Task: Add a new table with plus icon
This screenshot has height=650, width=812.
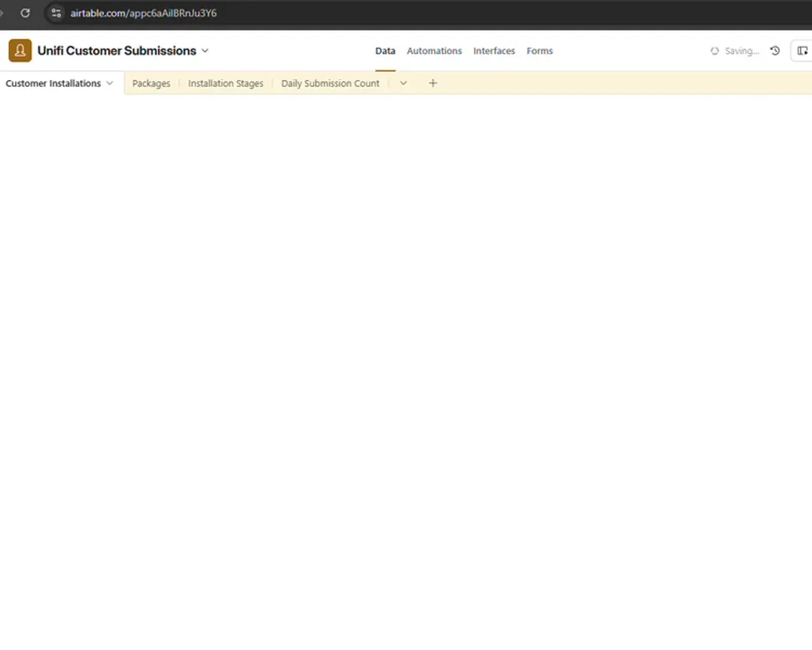Action: (x=433, y=83)
